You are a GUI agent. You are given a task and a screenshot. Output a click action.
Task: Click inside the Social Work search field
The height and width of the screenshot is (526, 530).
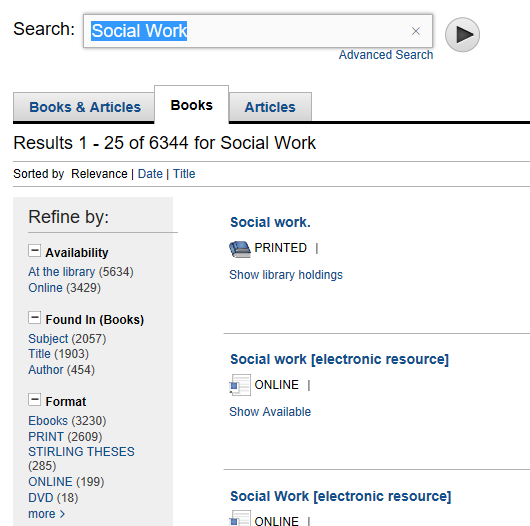tap(258, 31)
